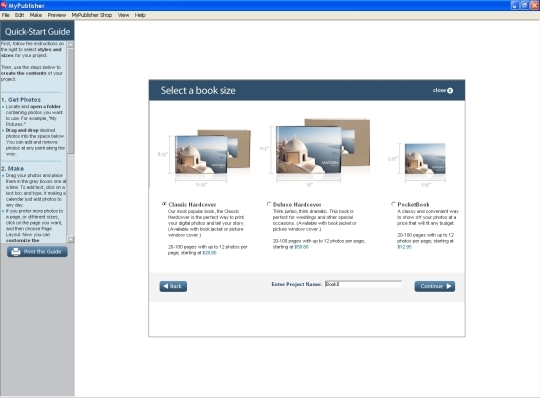Click the Print this Guide button
Screen dimensions: 540x417
pos(37,252)
